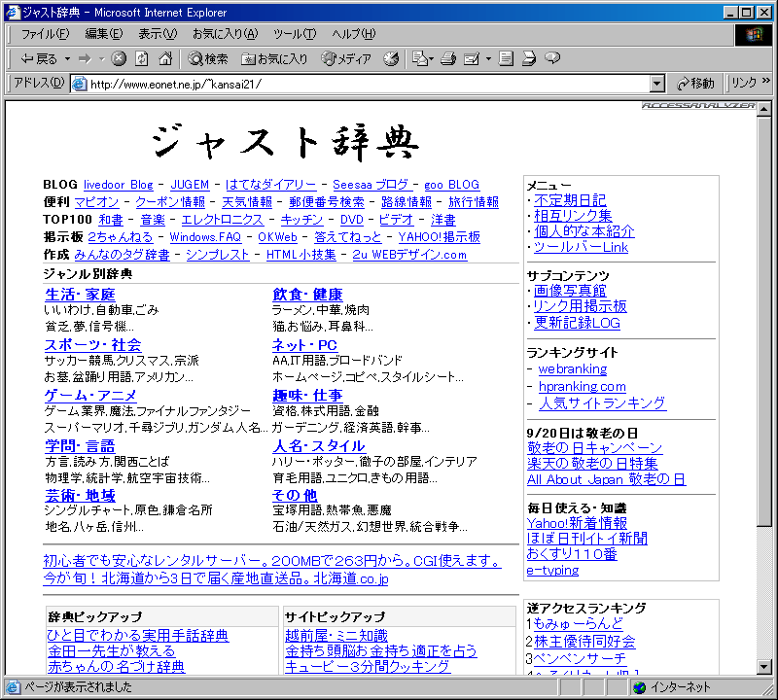This screenshot has width=778, height=700.
Task: Click the speech-bubble Messenger toolbar icon
Action: (552, 58)
